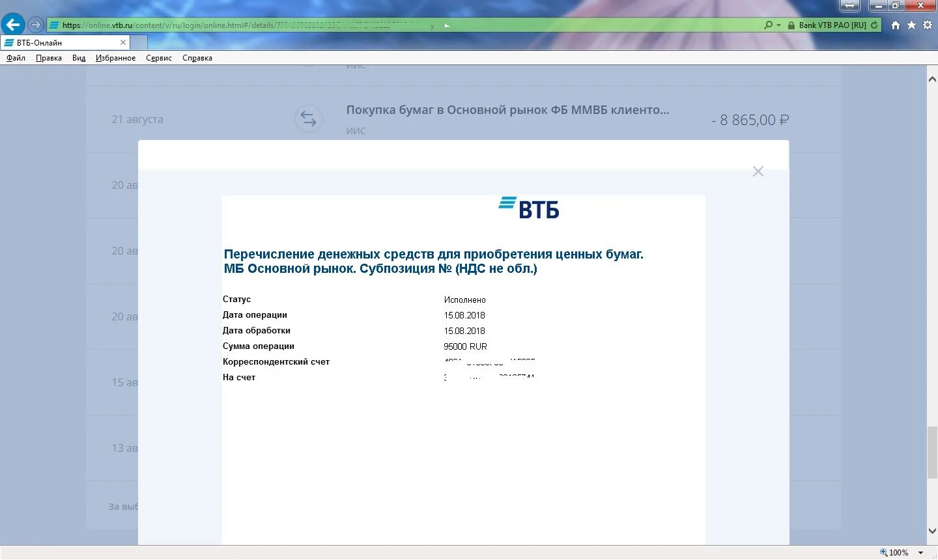938x560 pixels.
Task: Open the Вид menu
Action: pos(79,58)
